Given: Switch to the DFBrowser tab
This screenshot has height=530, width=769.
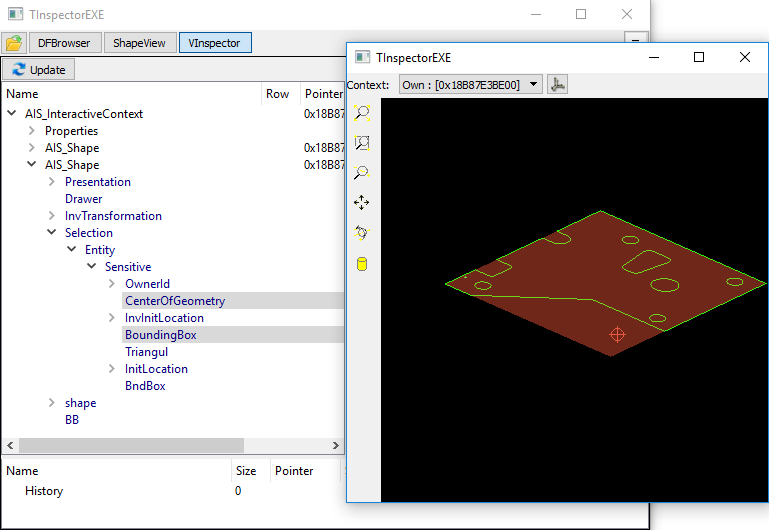Looking at the screenshot, I should pyautogui.click(x=64, y=43).
